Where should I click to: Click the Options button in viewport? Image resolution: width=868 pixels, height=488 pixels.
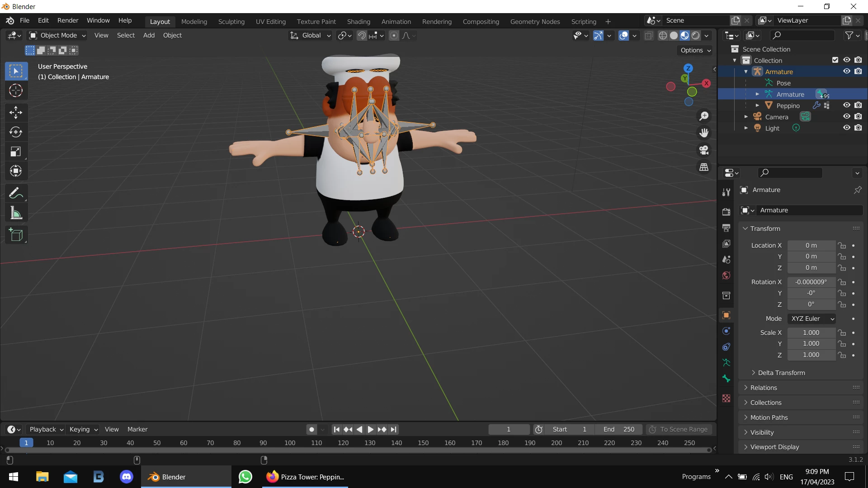(x=695, y=50)
